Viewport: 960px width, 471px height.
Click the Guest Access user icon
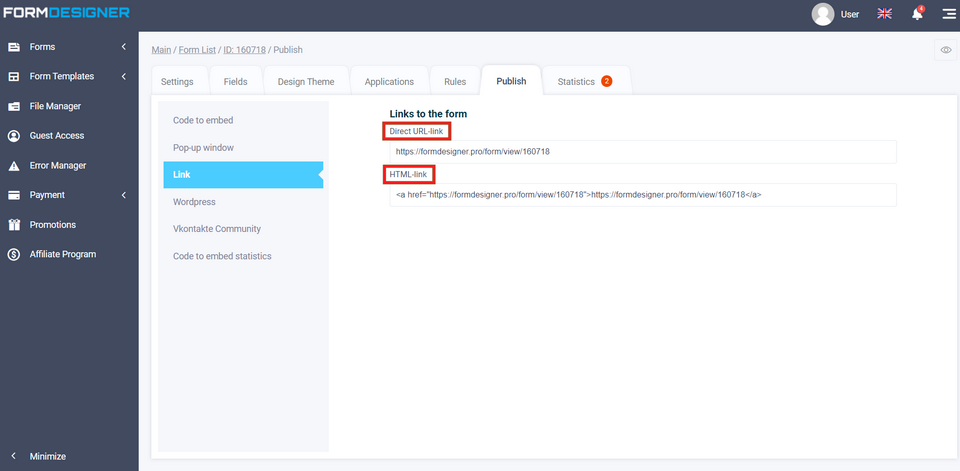14,136
